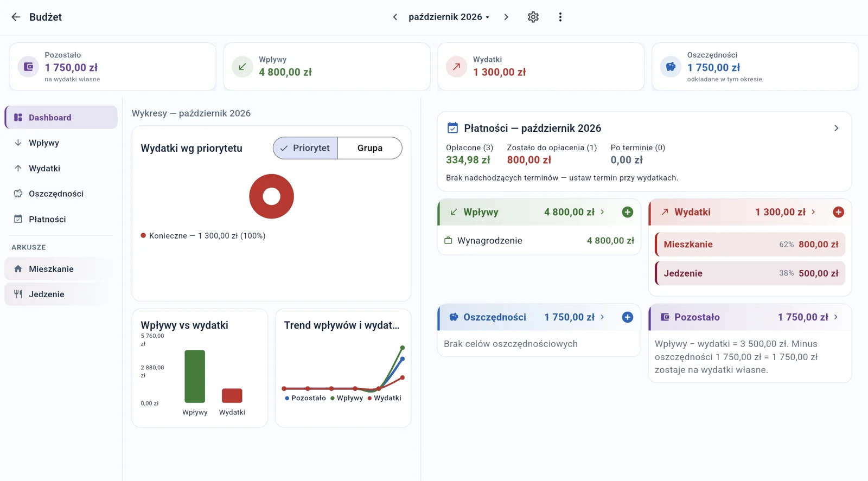Select the Priorytet segment toggle
Screen dimensions: 868x481
click(305, 148)
